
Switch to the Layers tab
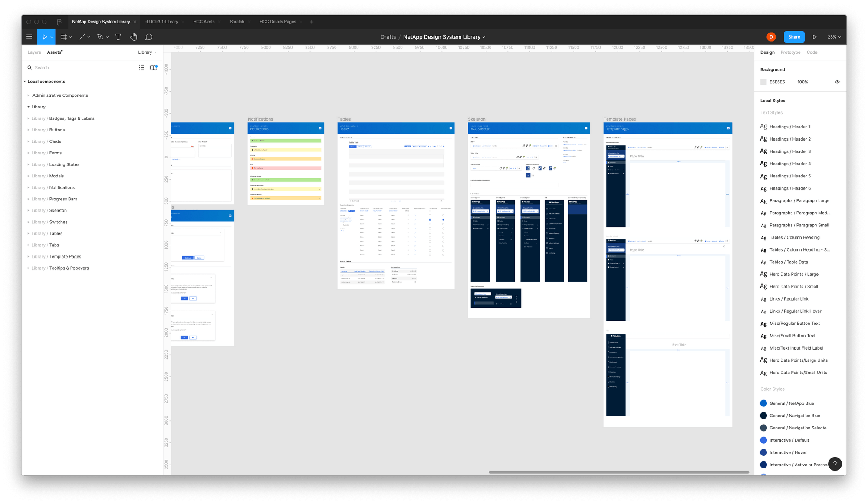pyautogui.click(x=34, y=52)
